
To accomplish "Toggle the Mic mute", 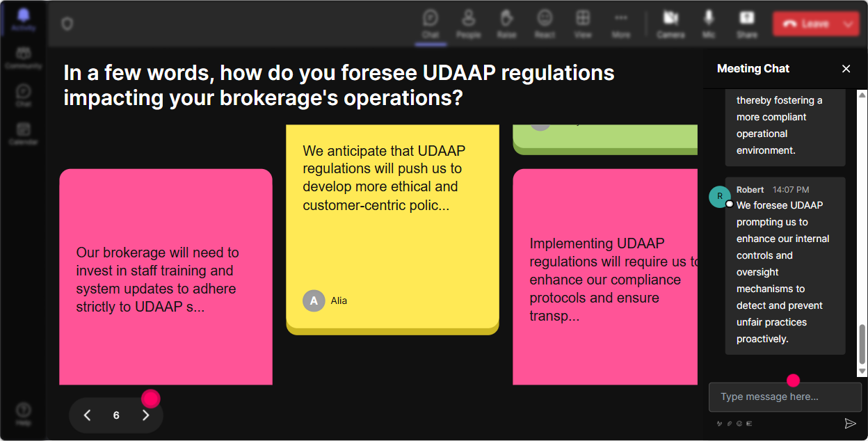I will (x=709, y=24).
